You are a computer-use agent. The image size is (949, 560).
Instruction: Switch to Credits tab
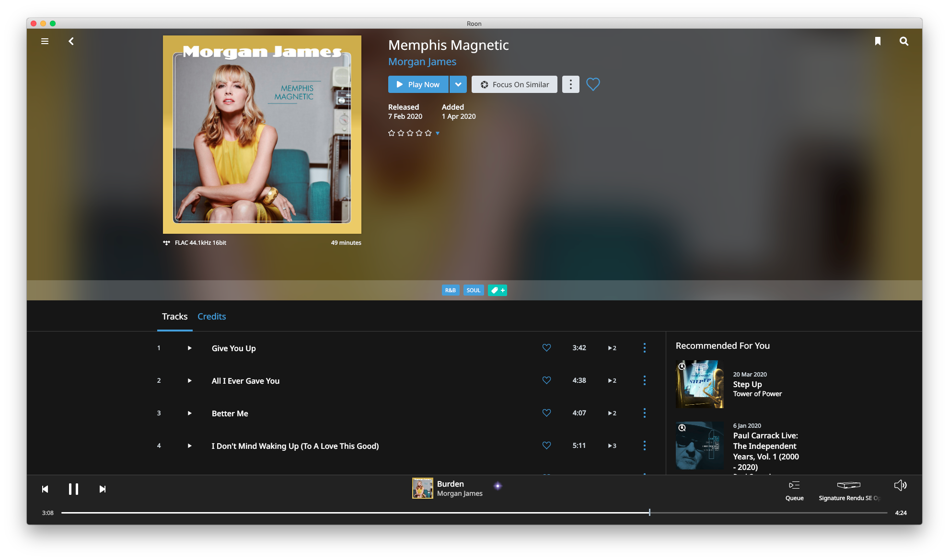click(211, 317)
